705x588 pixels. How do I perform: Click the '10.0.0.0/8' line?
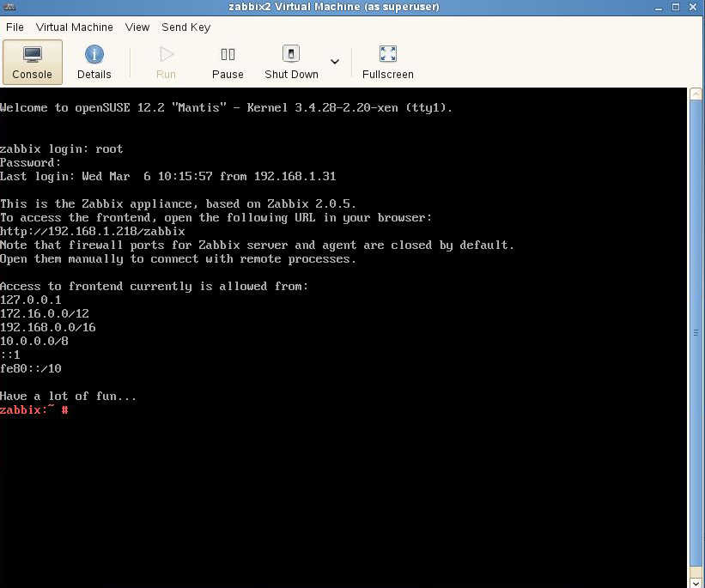(x=34, y=341)
